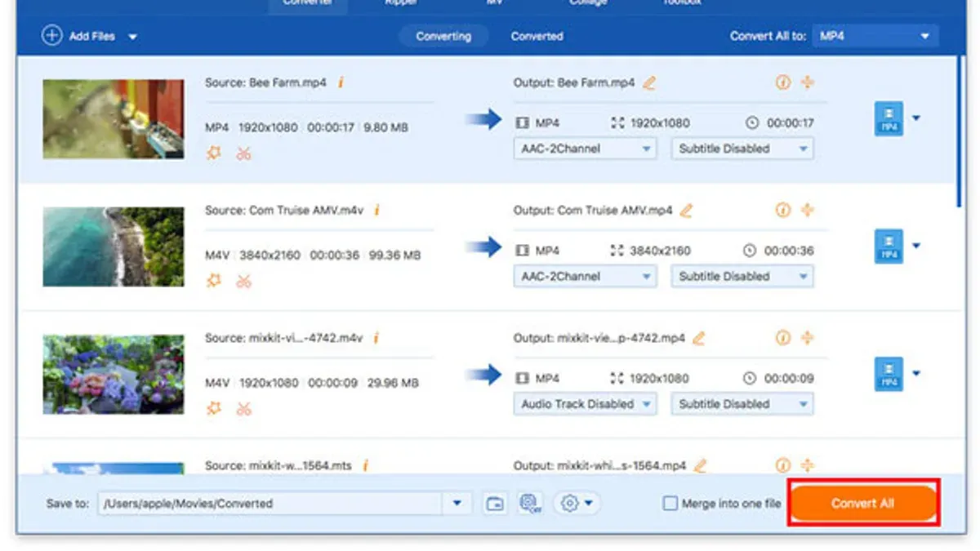Click the edit star icon under Bee Farm.mp4
This screenshot has height=551, width=980.
click(214, 153)
